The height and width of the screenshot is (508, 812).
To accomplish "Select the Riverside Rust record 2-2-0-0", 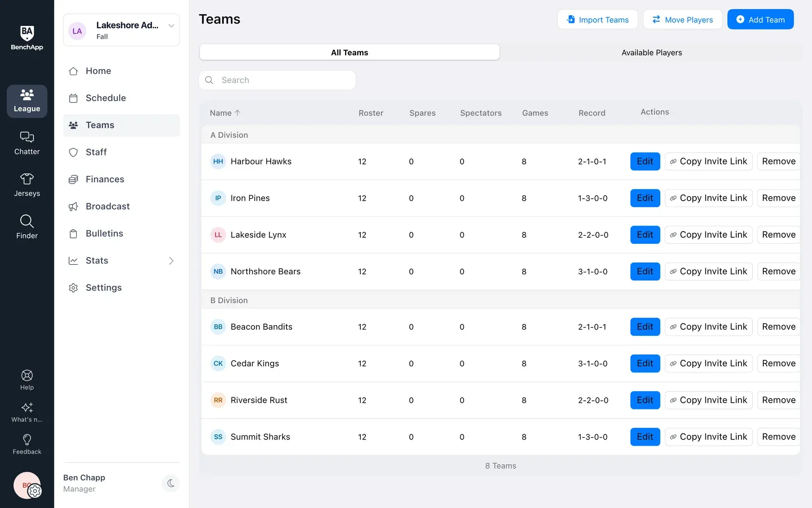I will click(x=593, y=400).
